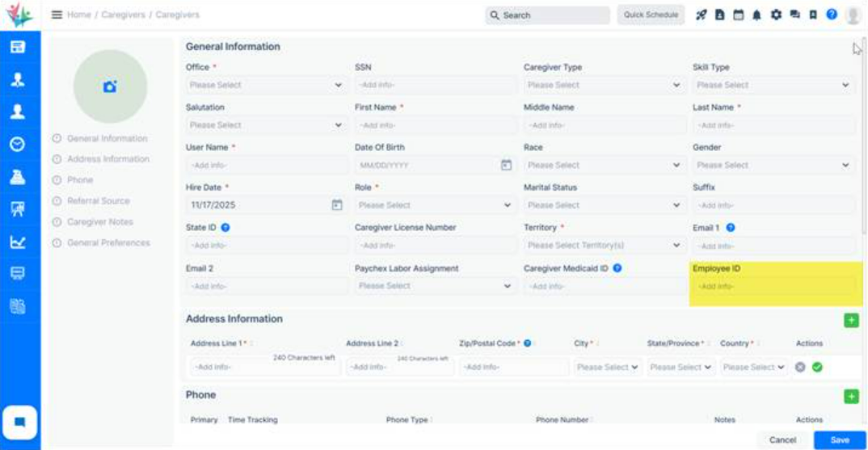
Task: Click the Address Line 1 input field
Action: [265, 367]
